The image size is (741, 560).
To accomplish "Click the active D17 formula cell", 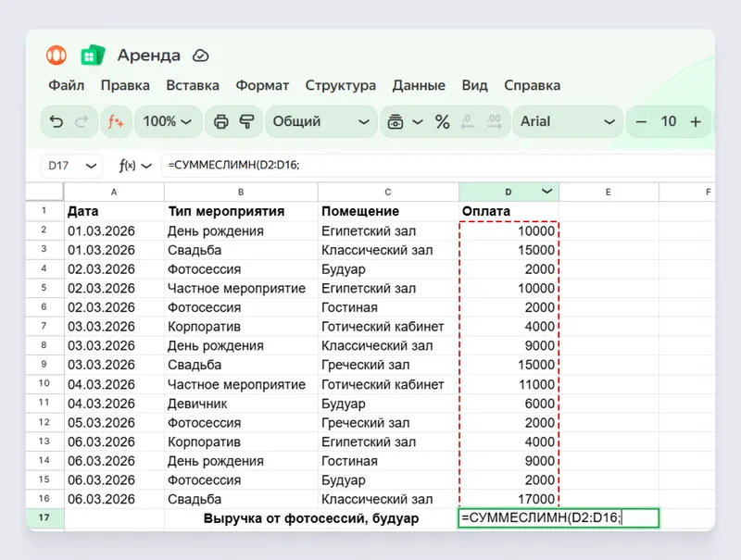I will click(x=559, y=518).
